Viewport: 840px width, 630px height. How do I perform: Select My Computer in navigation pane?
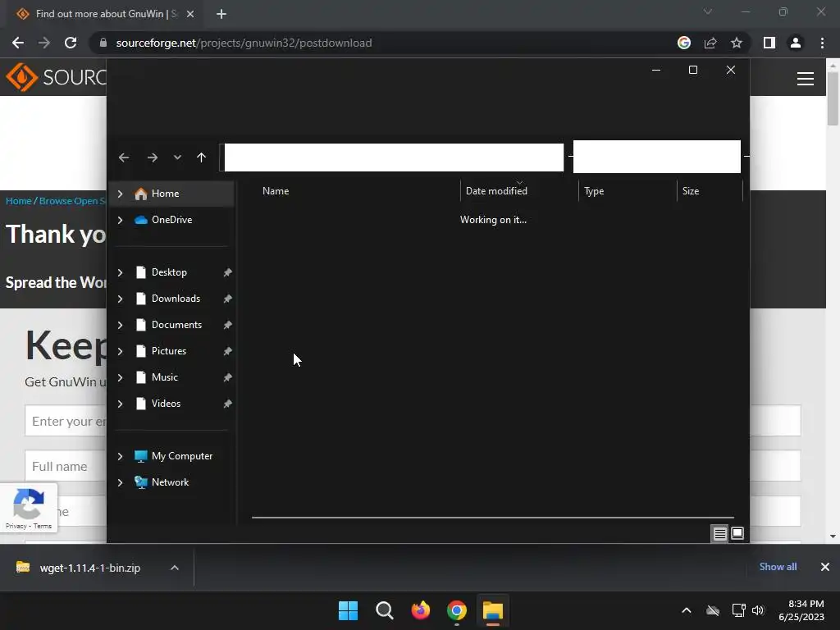171,456
